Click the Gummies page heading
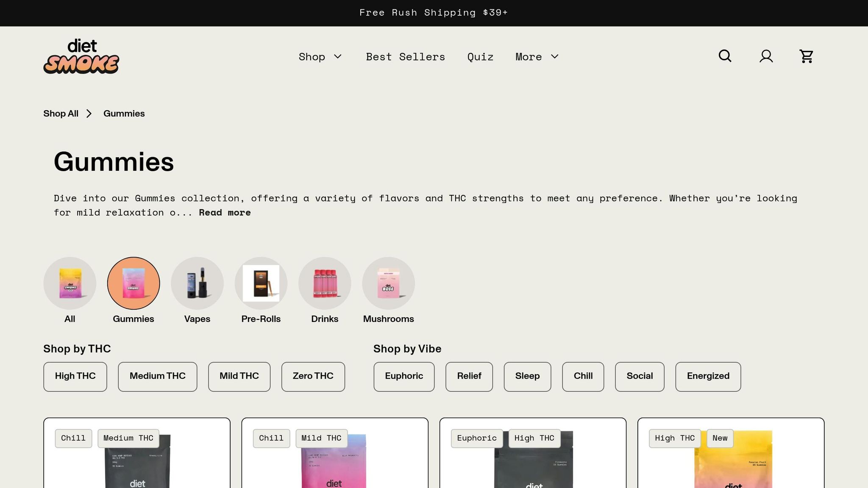868x488 pixels. coord(114,162)
